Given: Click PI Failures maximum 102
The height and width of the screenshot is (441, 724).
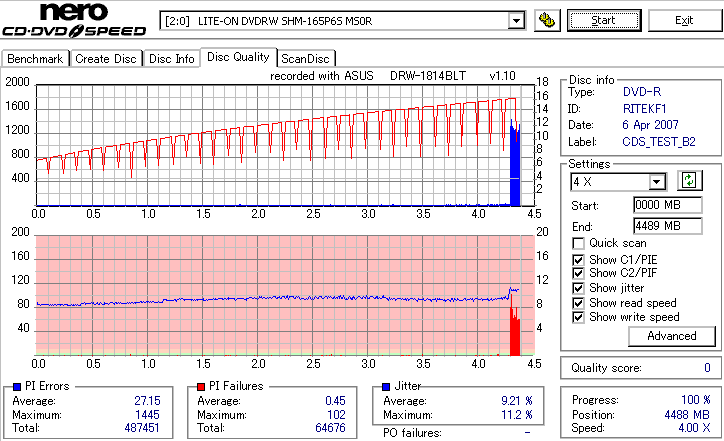Looking at the screenshot, I should pyautogui.click(x=336, y=415).
